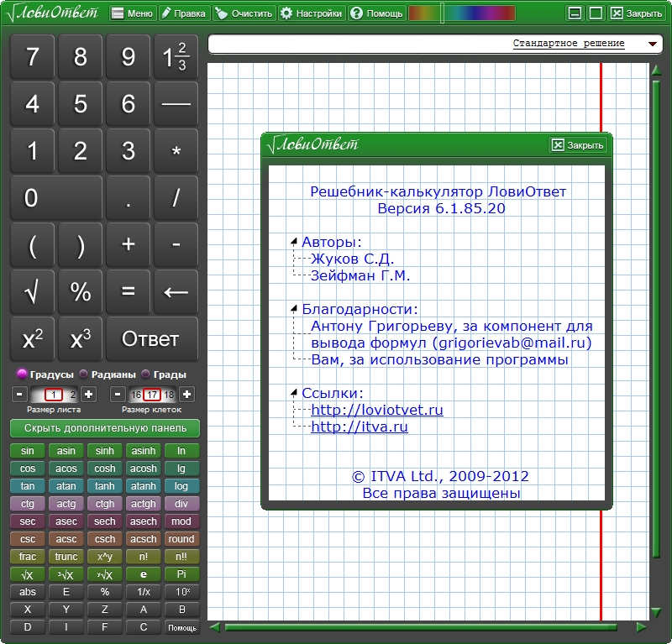The width and height of the screenshot is (672, 644).
Task: Click the plus key on the keypad
Action: pyautogui.click(x=129, y=244)
